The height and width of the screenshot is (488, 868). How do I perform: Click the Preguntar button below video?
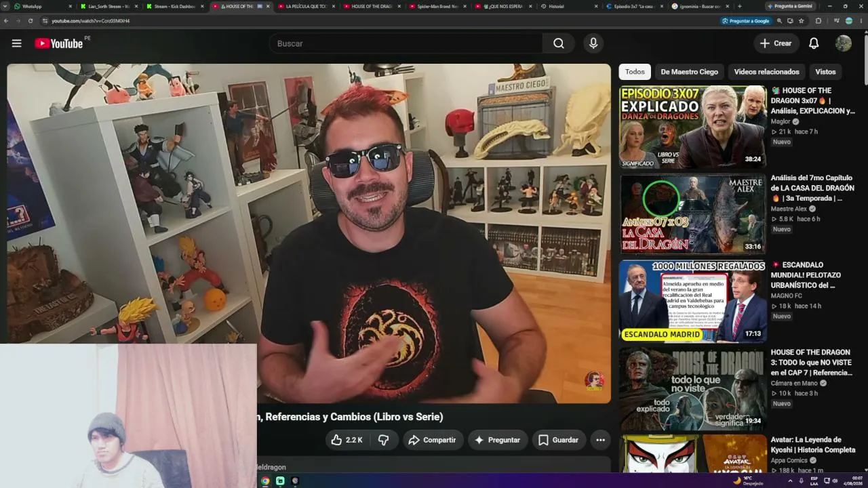[497, 440]
